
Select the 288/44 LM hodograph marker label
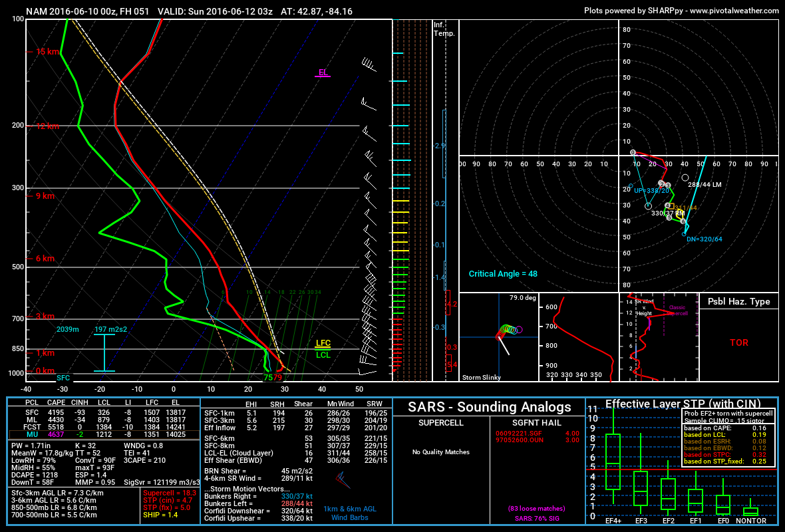click(705, 185)
